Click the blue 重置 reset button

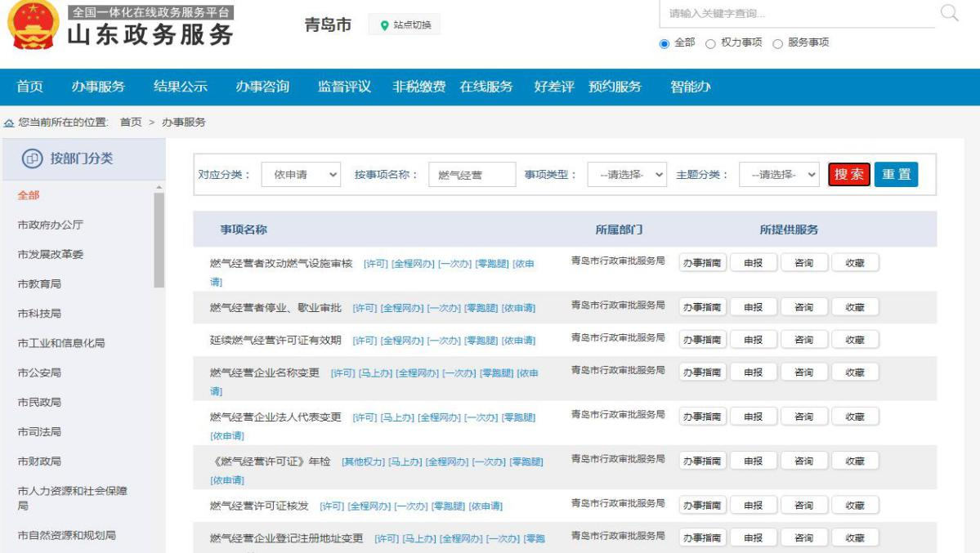point(896,175)
